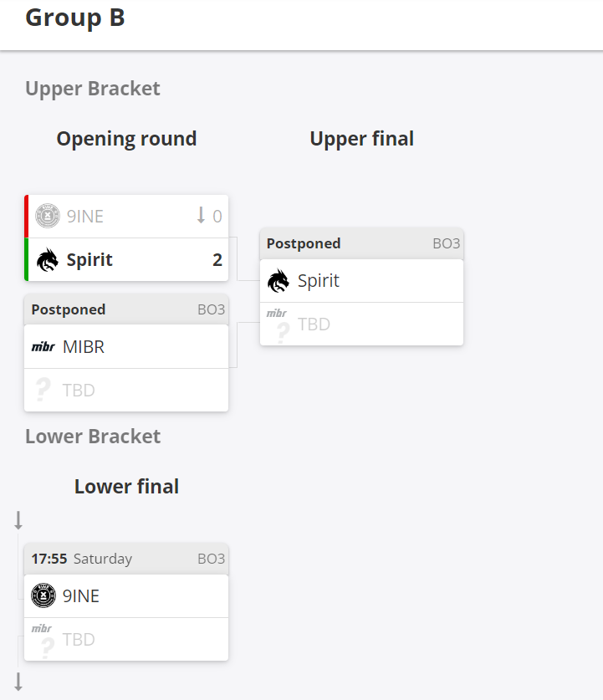The width and height of the screenshot is (603, 700).
Task: Open the 17:55 Saturday lower final match
Action: (126, 559)
